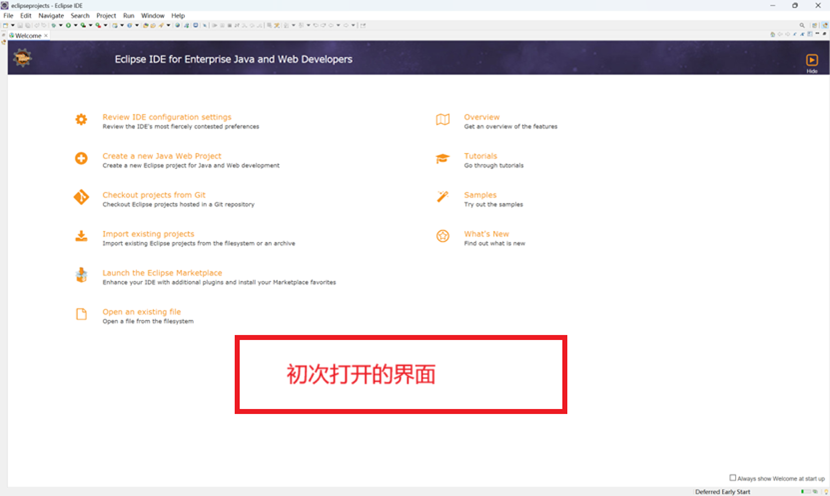Image resolution: width=830 pixels, height=496 pixels.
Task: Click the Open Perspective toolbar icon
Action: coord(815,25)
